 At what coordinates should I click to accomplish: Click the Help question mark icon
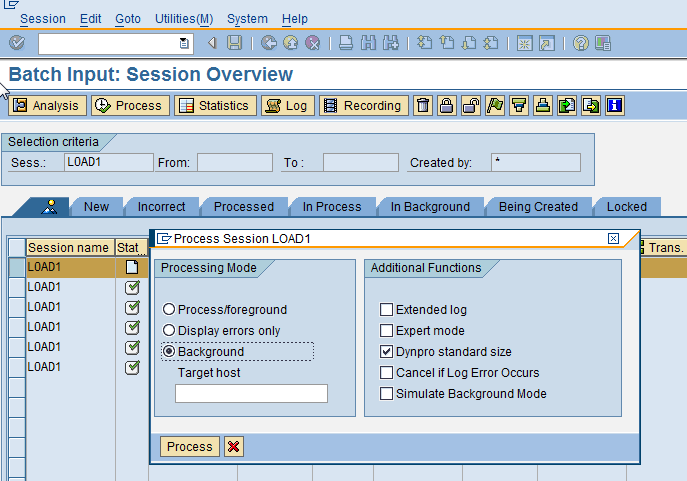point(581,43)
